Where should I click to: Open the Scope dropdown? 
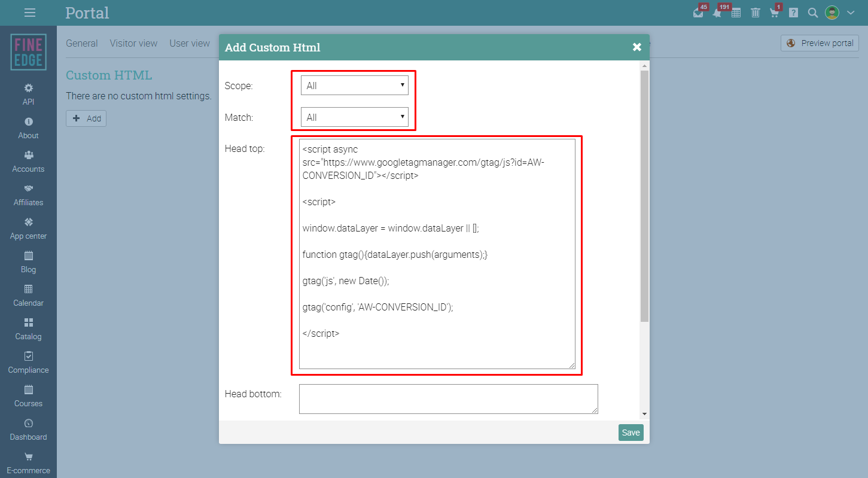[x=355, y=86]
